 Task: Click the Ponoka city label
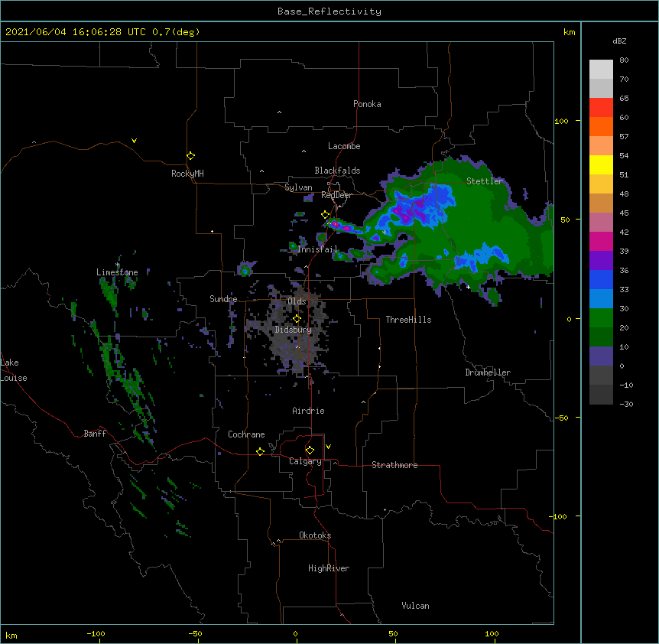367,104
